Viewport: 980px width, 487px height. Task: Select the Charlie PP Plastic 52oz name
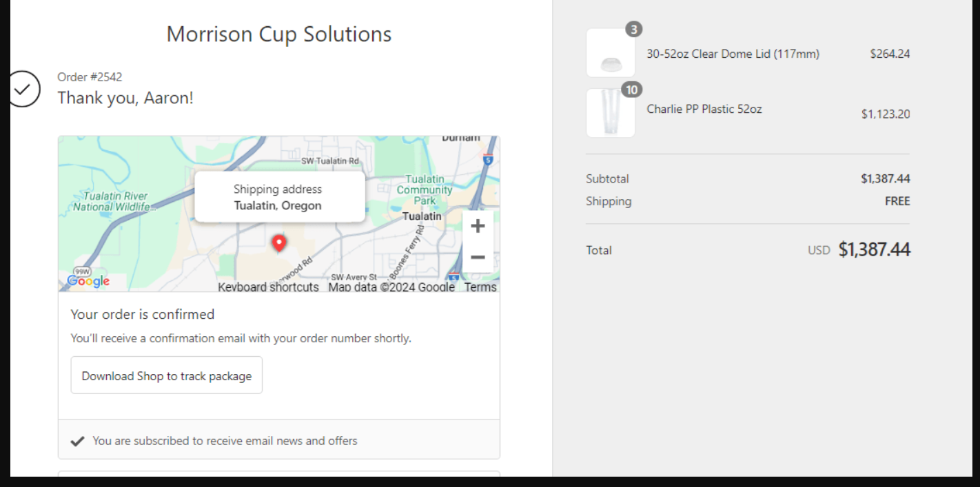704,109
